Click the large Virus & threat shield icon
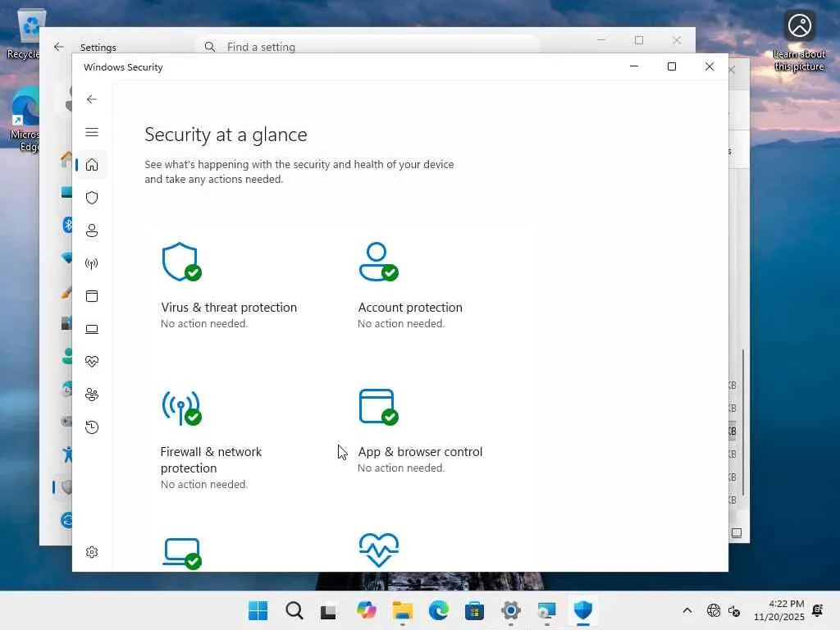The image size is (840, 630). 181,262
